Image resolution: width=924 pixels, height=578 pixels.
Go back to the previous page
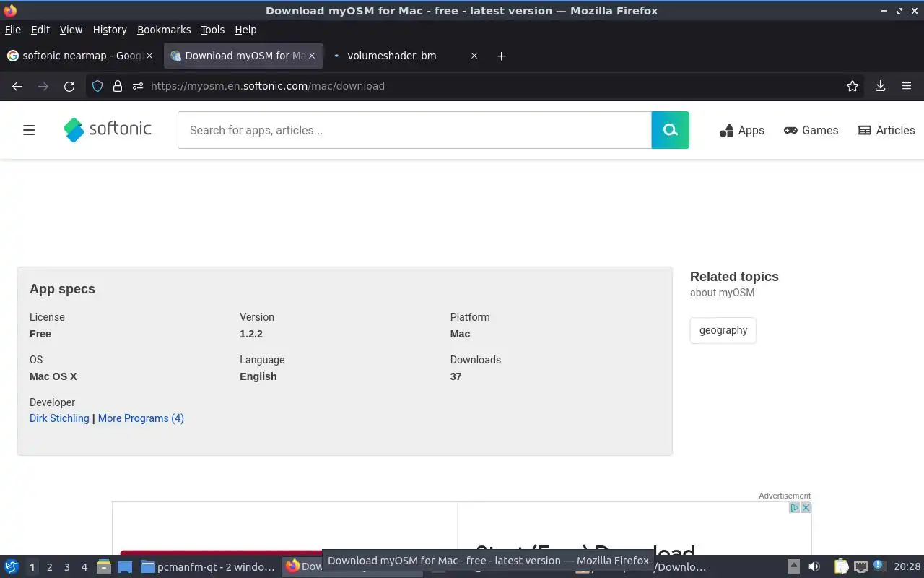point(17,86)
